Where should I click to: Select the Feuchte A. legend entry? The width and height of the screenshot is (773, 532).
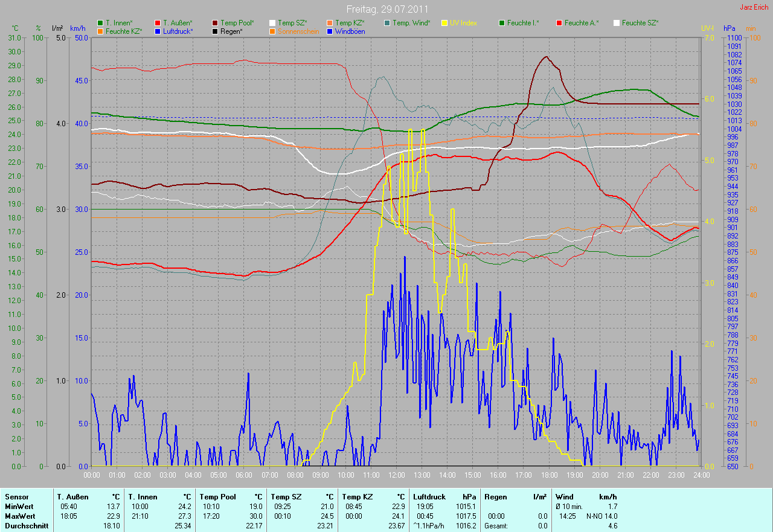(x=582, y=23)
